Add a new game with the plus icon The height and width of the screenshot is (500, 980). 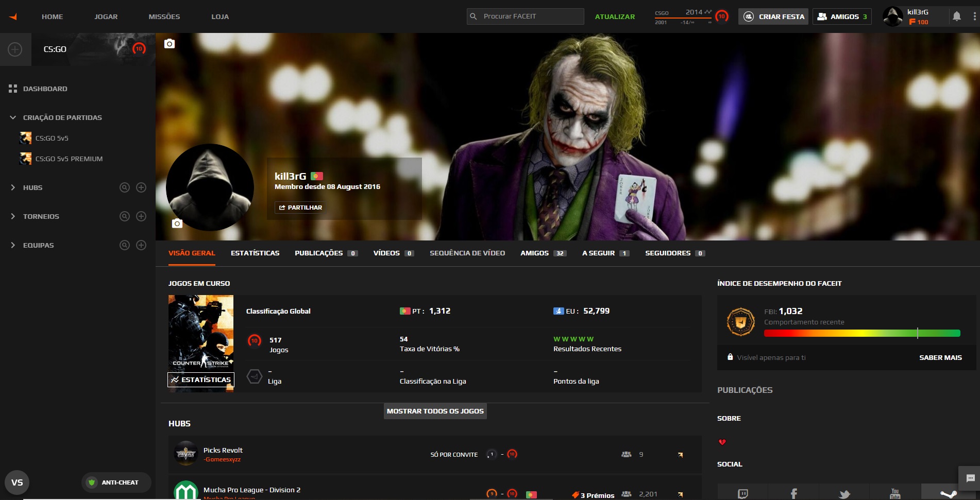[x=15, y=49]
